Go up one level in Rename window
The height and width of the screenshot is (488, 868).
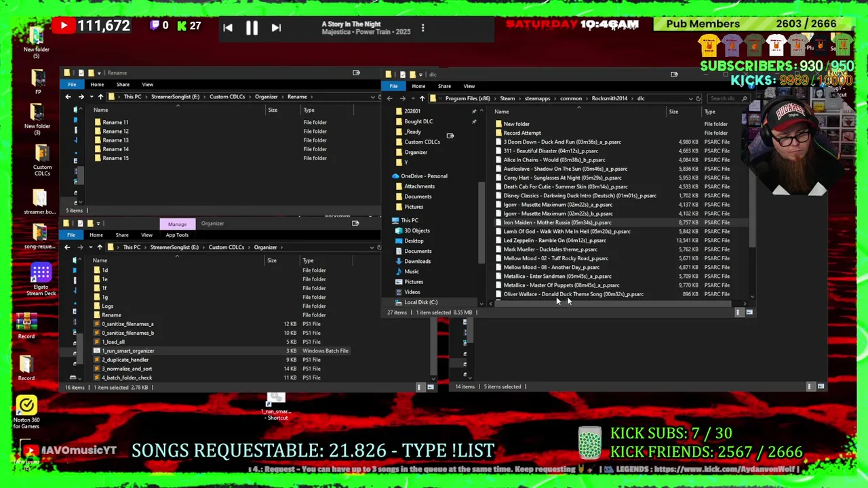[100, 97]
